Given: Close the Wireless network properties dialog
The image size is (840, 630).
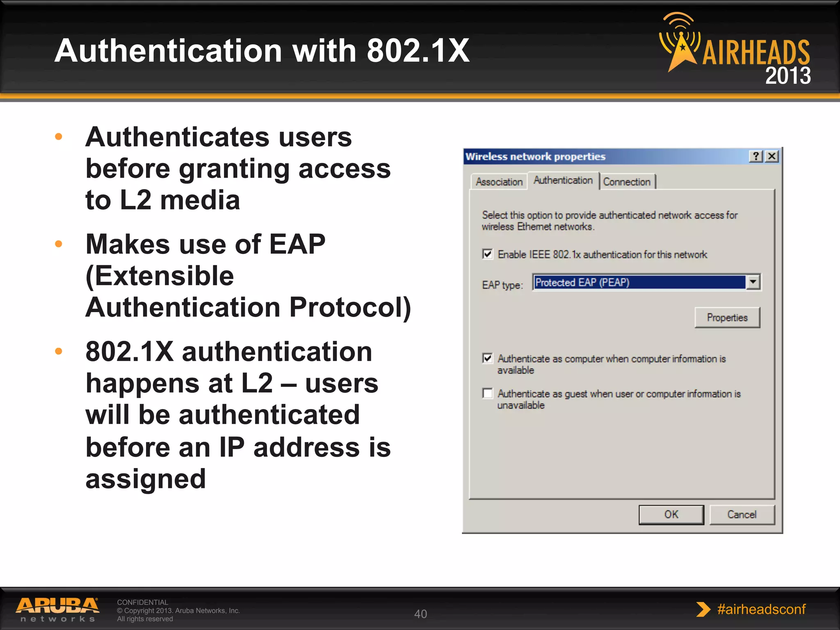Looking at the screenshot, I should (772, 156).
